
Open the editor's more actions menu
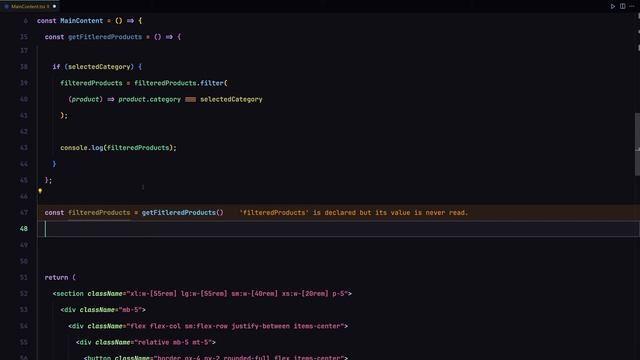pyautogui.click(x=632, y=7)
